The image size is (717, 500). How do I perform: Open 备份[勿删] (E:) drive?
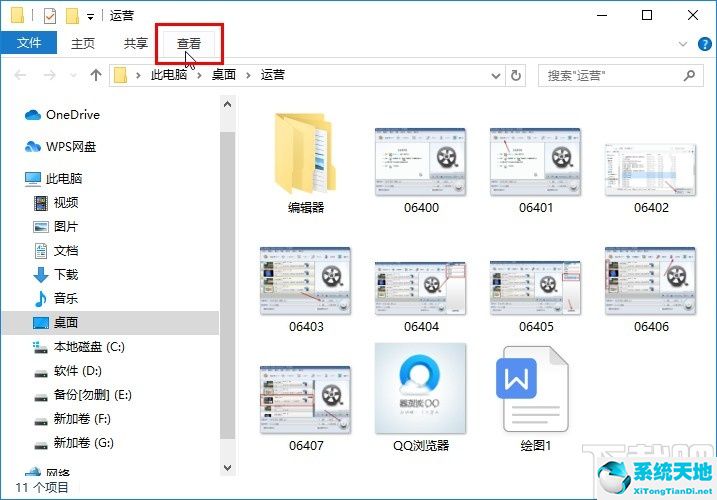click(83, 395)
